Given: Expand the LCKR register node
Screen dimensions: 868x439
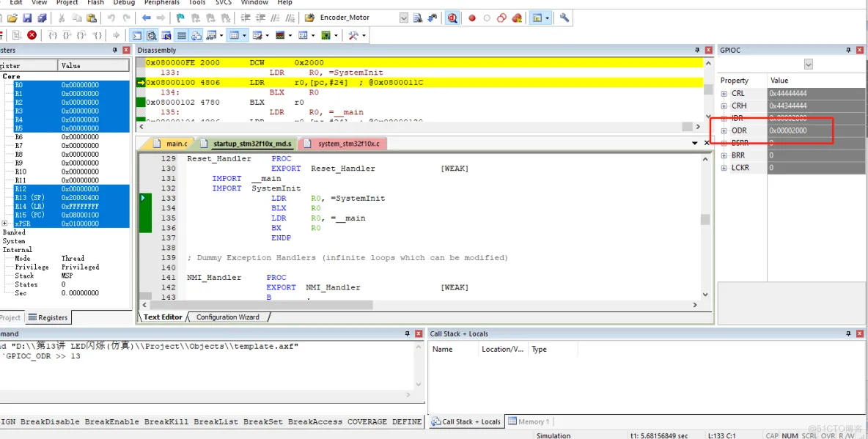Looking at the screenshot, I should pos(724,168).
